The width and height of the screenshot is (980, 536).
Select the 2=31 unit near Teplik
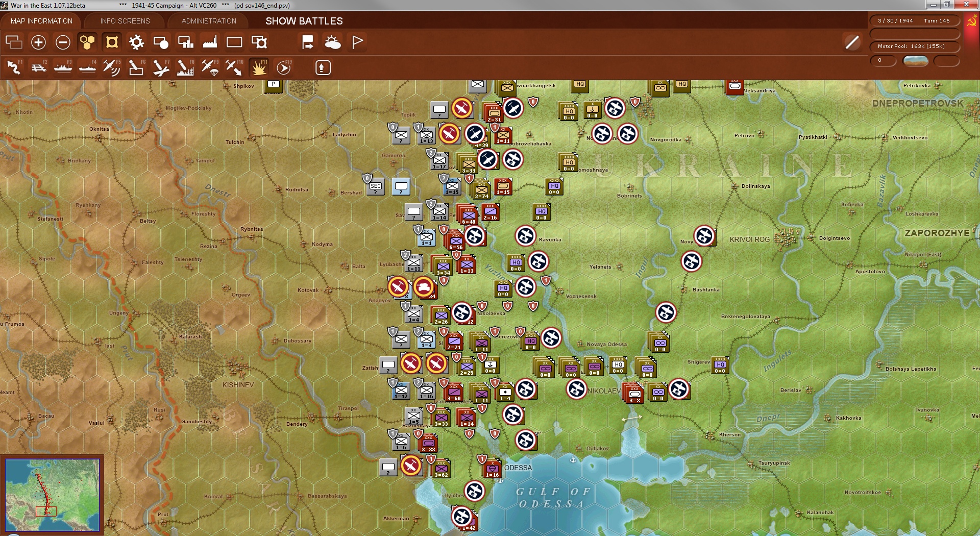[494, 113]
